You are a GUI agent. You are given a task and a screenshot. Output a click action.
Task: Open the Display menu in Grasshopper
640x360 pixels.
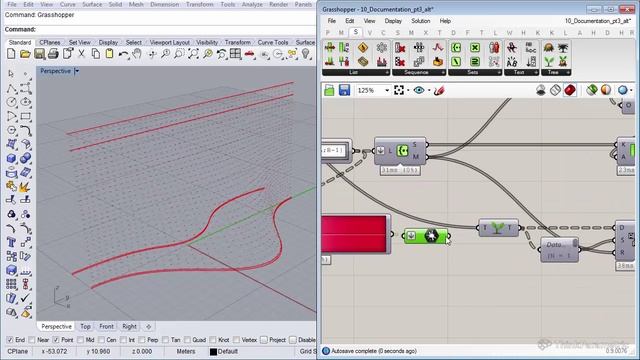click(393, 21)
